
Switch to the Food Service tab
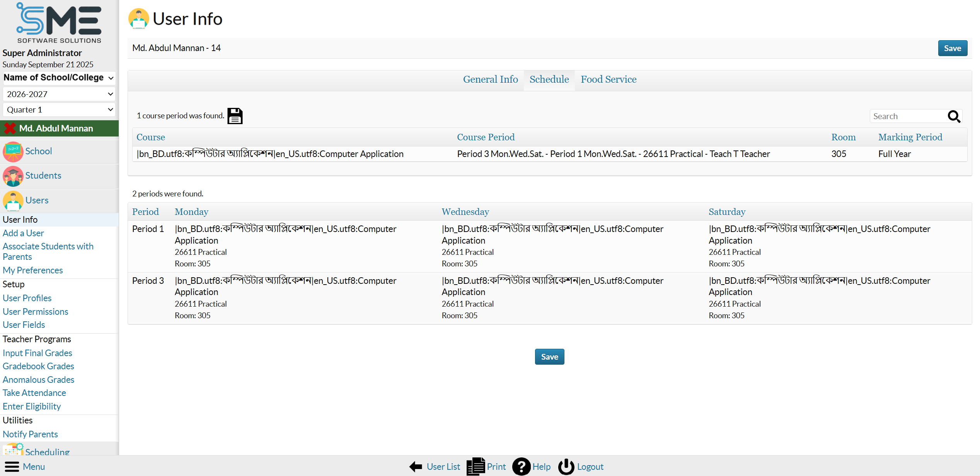click(x=608, y=79)
